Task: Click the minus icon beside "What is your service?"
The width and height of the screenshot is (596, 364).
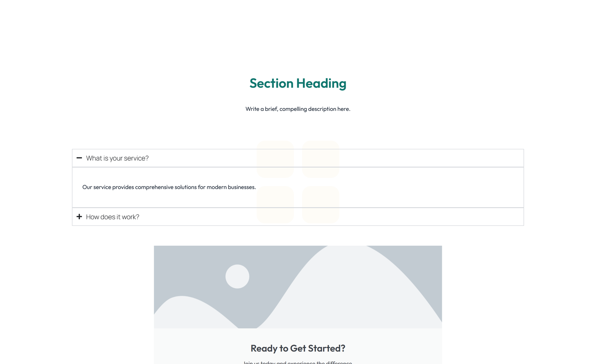Action: [x=79, y=158]
